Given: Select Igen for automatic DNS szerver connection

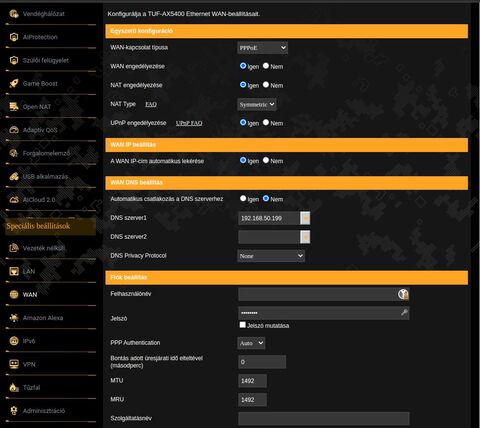Looking at the screenshot, I should point(243,198).
